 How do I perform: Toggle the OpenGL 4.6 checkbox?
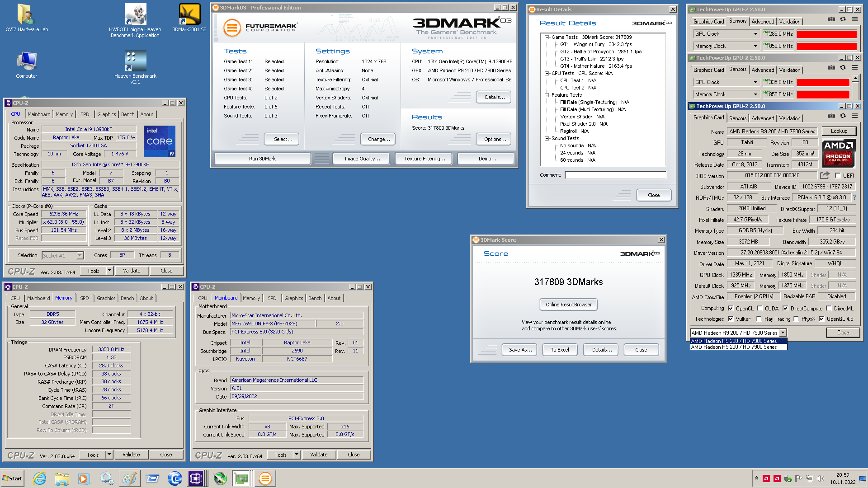pos(821,319)
